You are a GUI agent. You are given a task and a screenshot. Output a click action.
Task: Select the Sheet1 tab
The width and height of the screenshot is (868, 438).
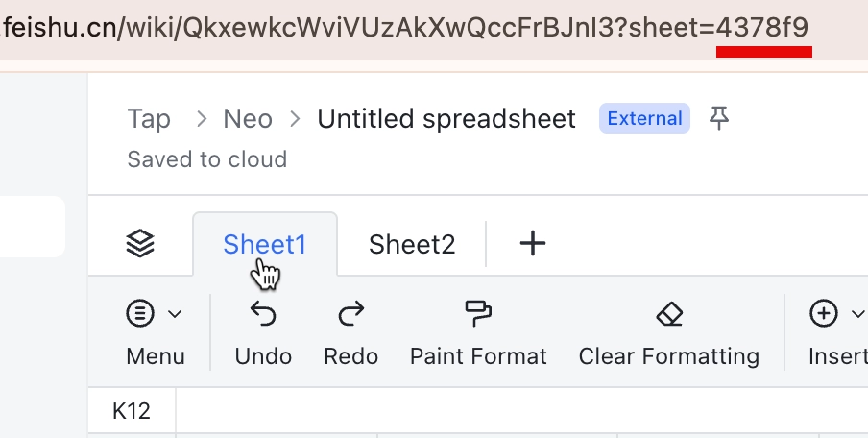pyautogui.click(x=265, y=244)
